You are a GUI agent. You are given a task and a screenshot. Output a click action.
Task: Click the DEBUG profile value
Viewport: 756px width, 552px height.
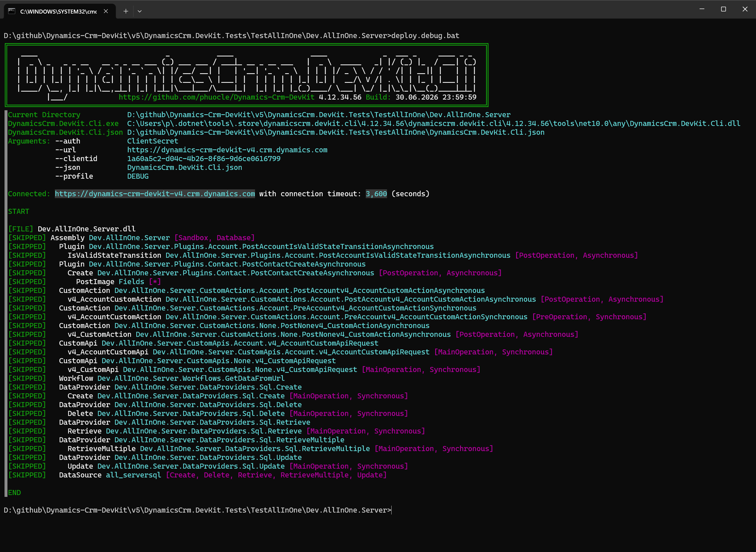138,177
